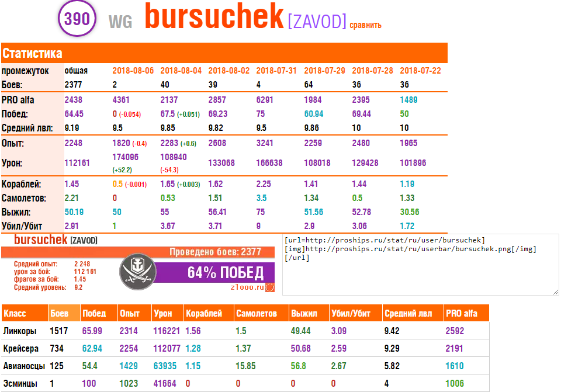This screenshot has height=392, width=561.
Task: Click experience value 3241
Action: point(264,143)
